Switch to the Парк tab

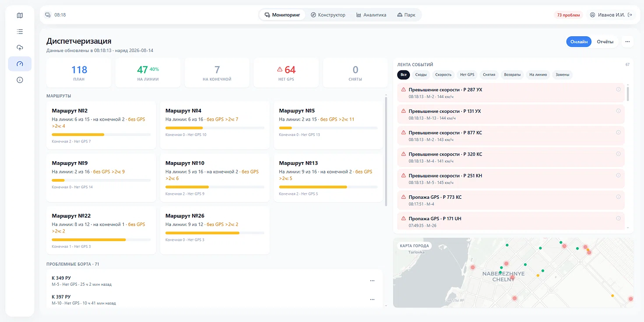[x=406, y=15]
